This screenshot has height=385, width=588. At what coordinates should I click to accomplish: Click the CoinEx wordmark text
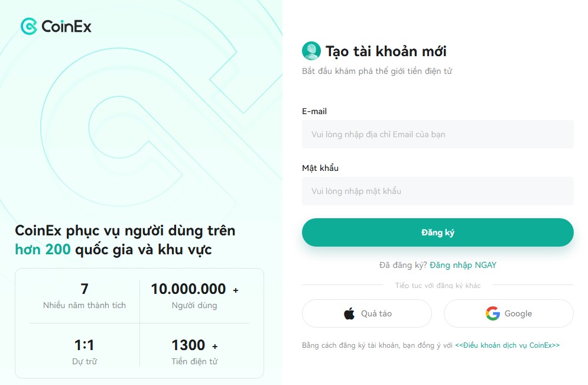pyautogui.click(x=66, y=27)
